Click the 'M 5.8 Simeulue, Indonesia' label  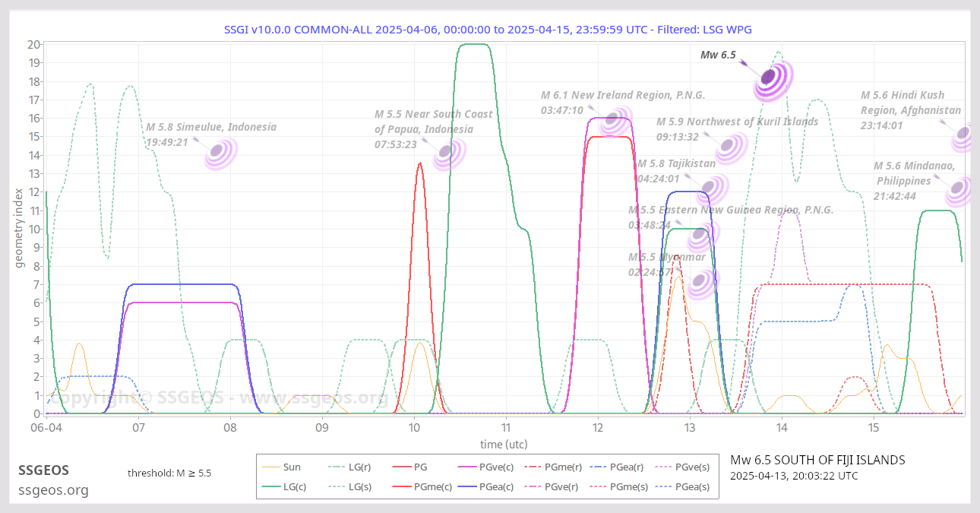(211, 127)
